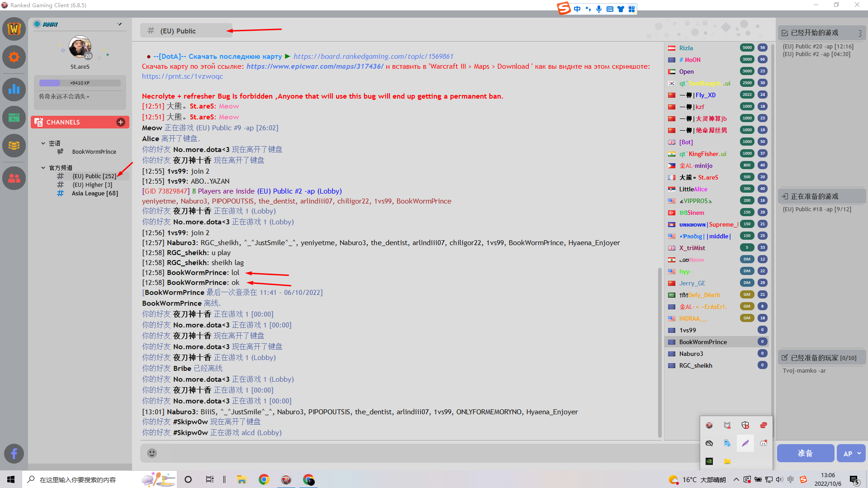Open the board.rankedgaming.com topic link

coord(373,57)
